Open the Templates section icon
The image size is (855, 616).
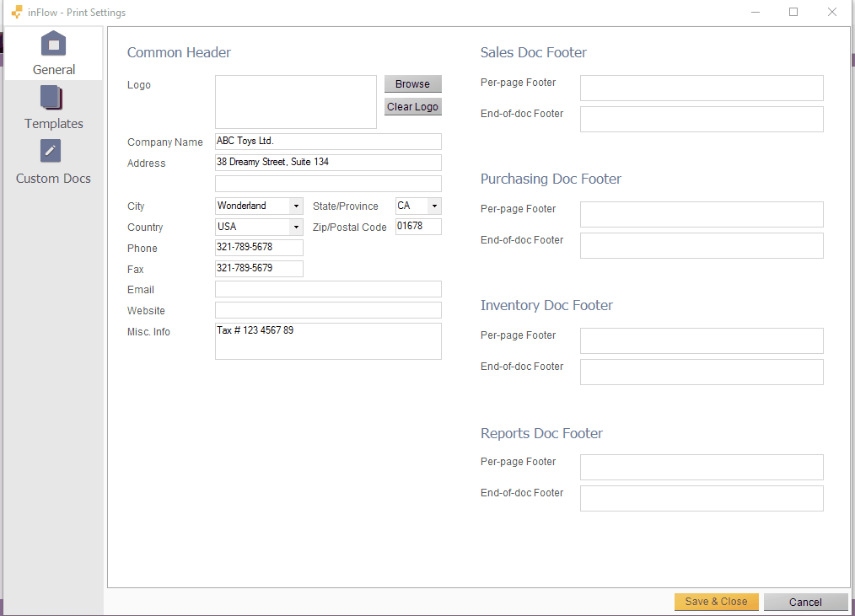tap(51, 98)
